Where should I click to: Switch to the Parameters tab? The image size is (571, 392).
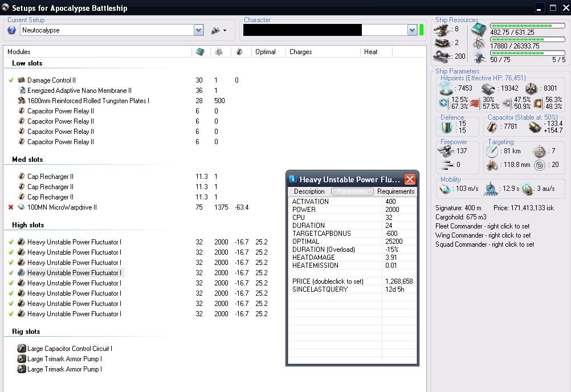point(353,191)
